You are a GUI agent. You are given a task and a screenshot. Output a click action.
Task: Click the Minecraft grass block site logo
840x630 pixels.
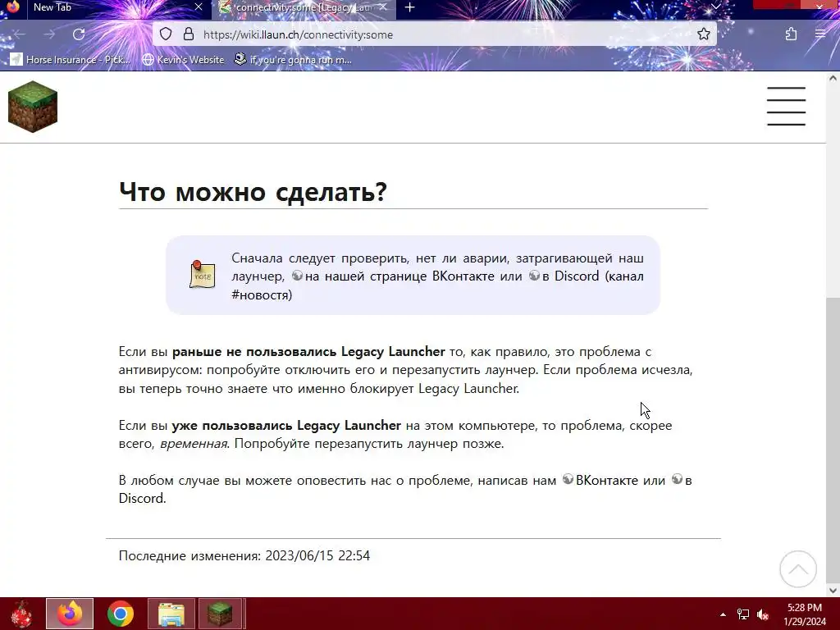click(x=33, y=107)
